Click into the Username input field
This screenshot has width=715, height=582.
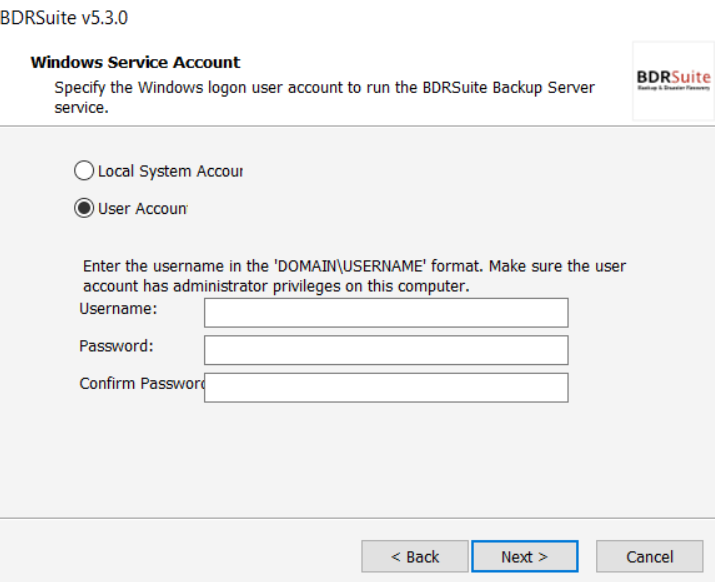(386, 313)
